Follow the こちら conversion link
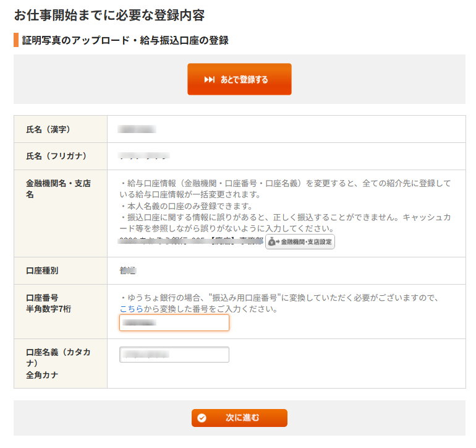 (131, 309)
